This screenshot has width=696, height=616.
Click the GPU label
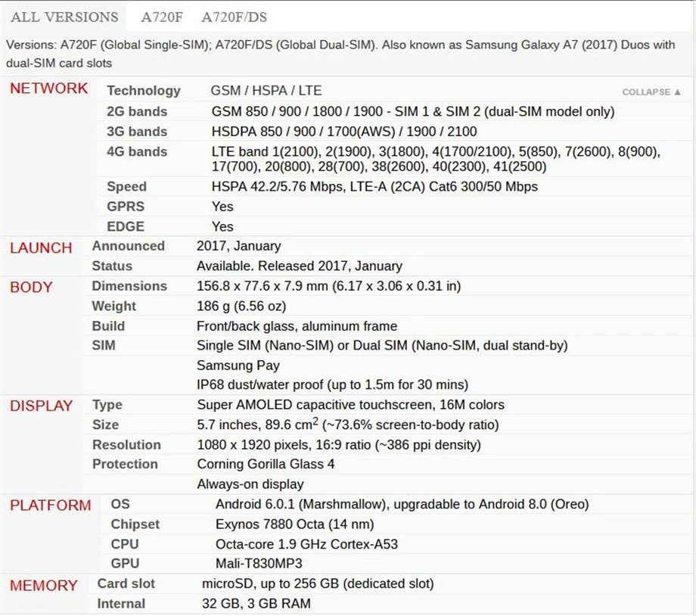pyautogui.click(x=125, y=564)
